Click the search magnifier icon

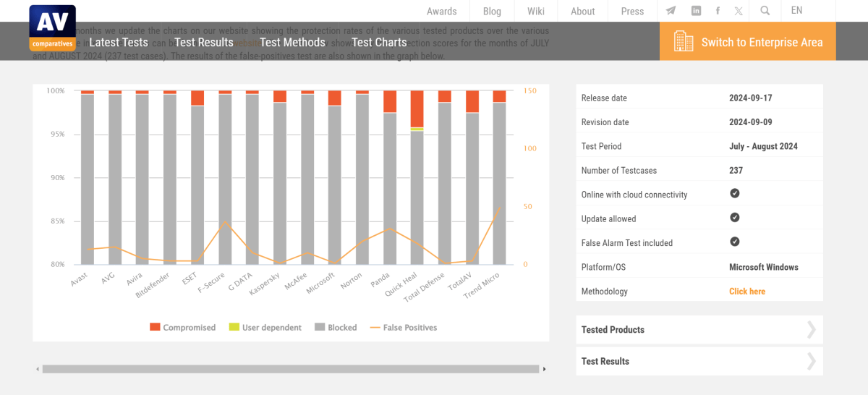pyautogui.click(x=765, y=11)
